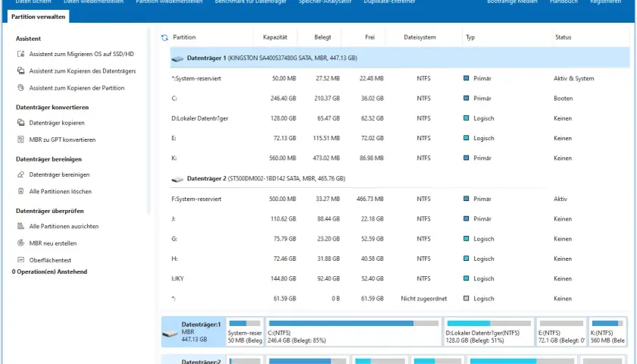Choose MBR zu GPT konvertieren

(x=62, y=140)
